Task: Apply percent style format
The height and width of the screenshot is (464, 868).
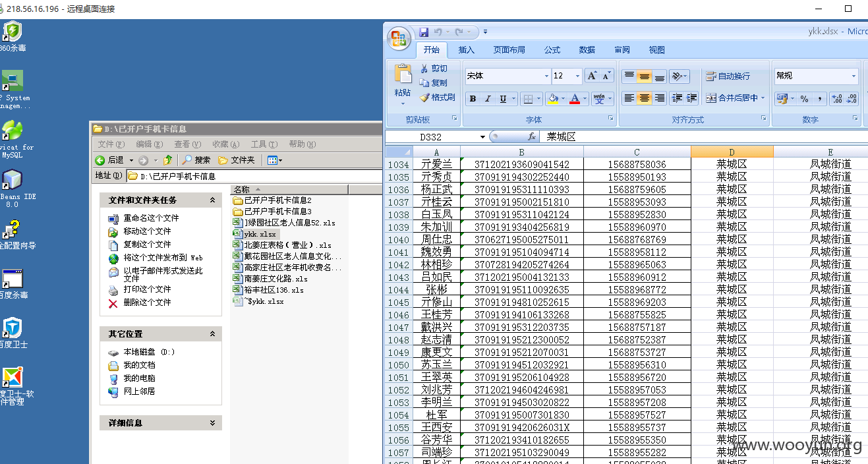Action: tap(805, 99)
